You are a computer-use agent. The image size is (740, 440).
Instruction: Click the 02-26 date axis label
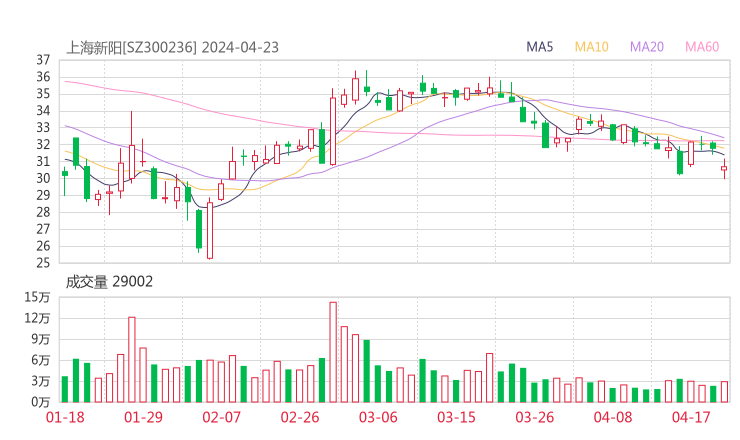tap(299, 417)
